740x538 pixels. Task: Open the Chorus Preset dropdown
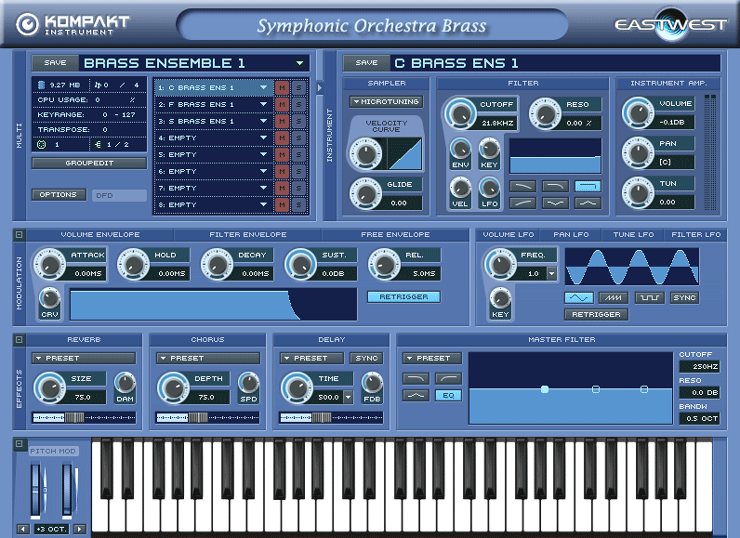[x=208, y=358]
